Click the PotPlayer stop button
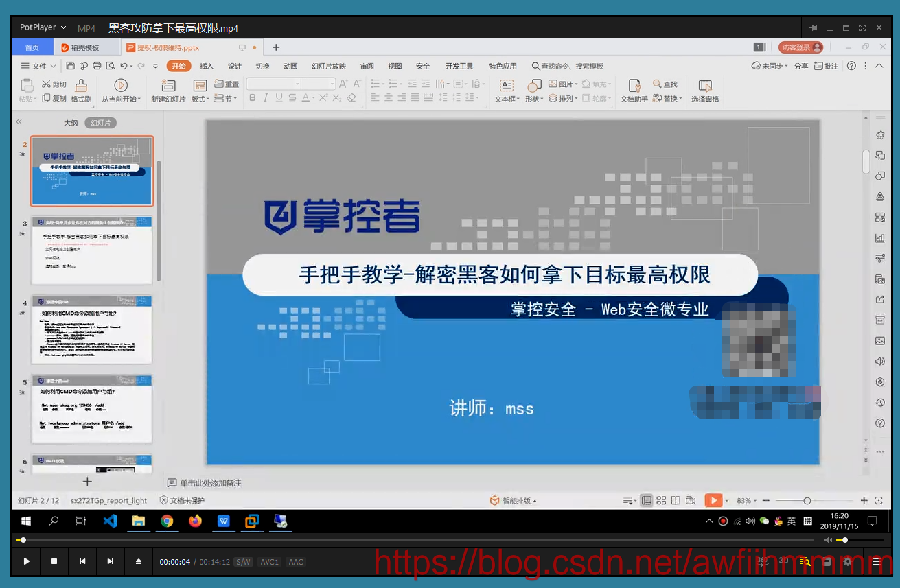This screenshot has height=588, width=900. [54, 561]
